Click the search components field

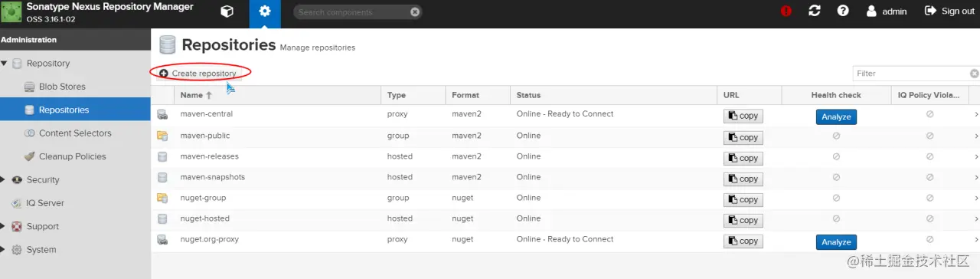click(x=357, y=12)
